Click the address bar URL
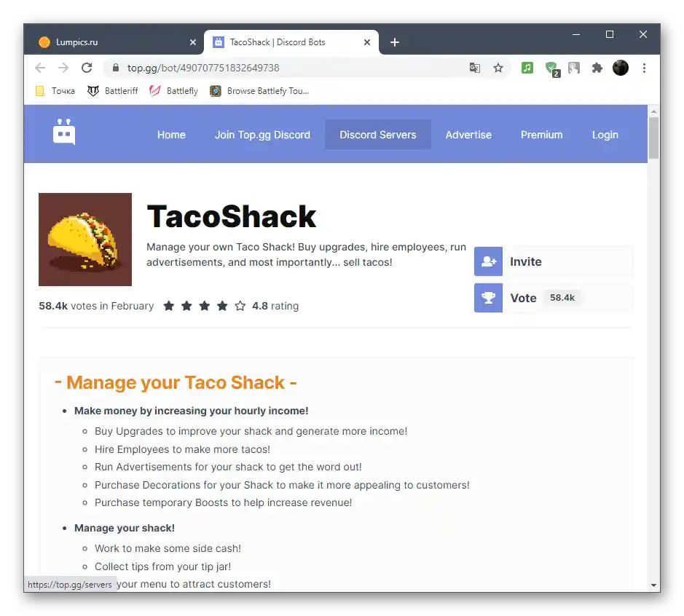The width and height of the screenshot is (684, 616). pos(203,68)
